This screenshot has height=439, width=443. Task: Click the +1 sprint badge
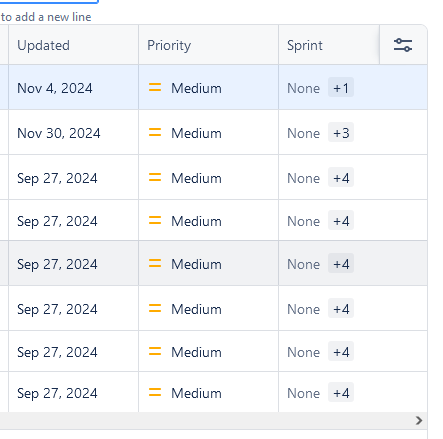(341, 88)
